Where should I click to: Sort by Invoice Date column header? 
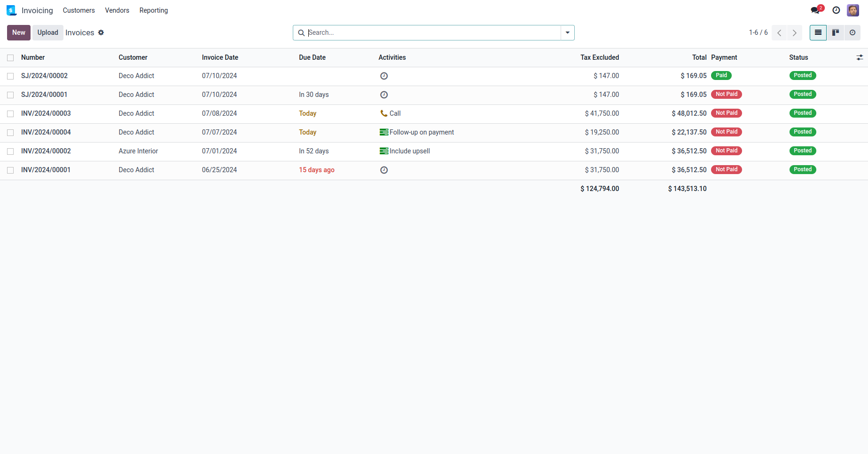220,57
